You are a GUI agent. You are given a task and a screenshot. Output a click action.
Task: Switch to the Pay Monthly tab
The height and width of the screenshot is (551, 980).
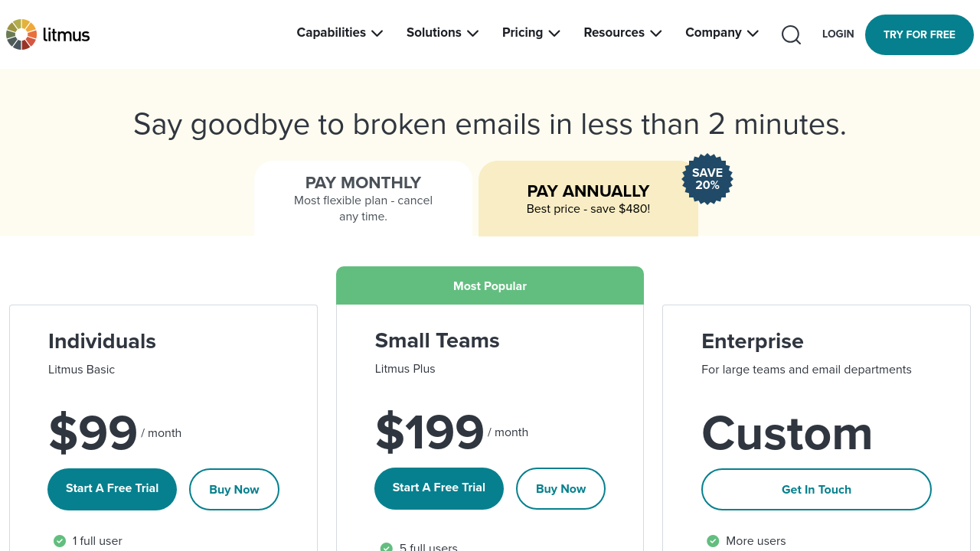click(x=363, y=198)
